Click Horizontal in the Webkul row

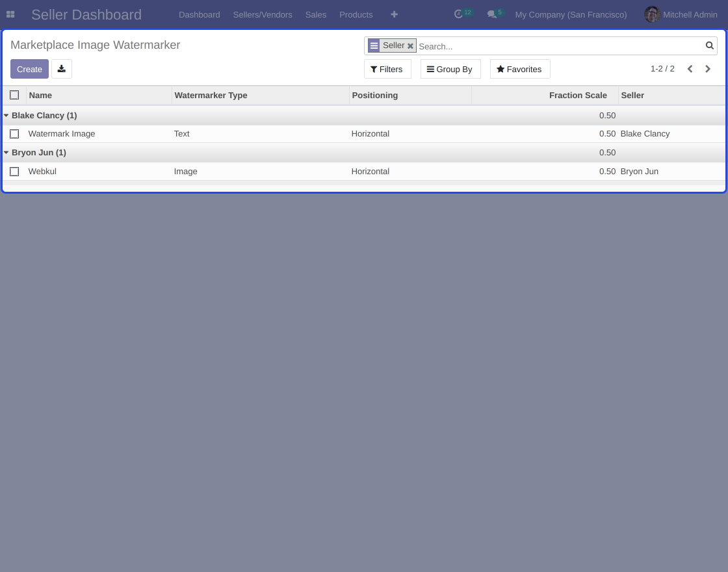tap(370, 172)
